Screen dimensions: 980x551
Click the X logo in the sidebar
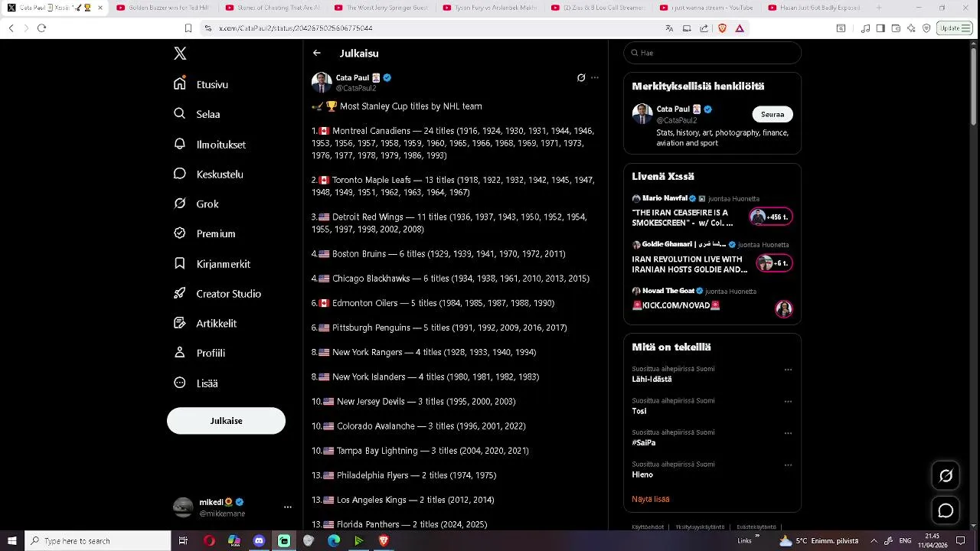[x=180, y=54]
